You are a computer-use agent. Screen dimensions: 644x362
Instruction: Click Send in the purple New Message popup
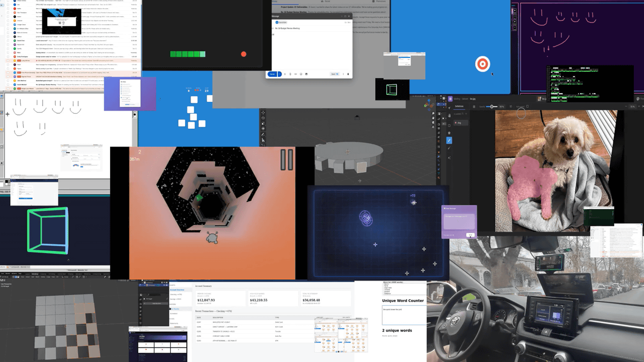[x=471, y=235]
